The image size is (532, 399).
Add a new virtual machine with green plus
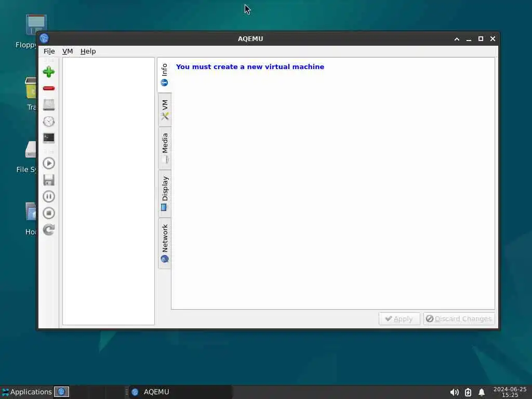point(48,72)
